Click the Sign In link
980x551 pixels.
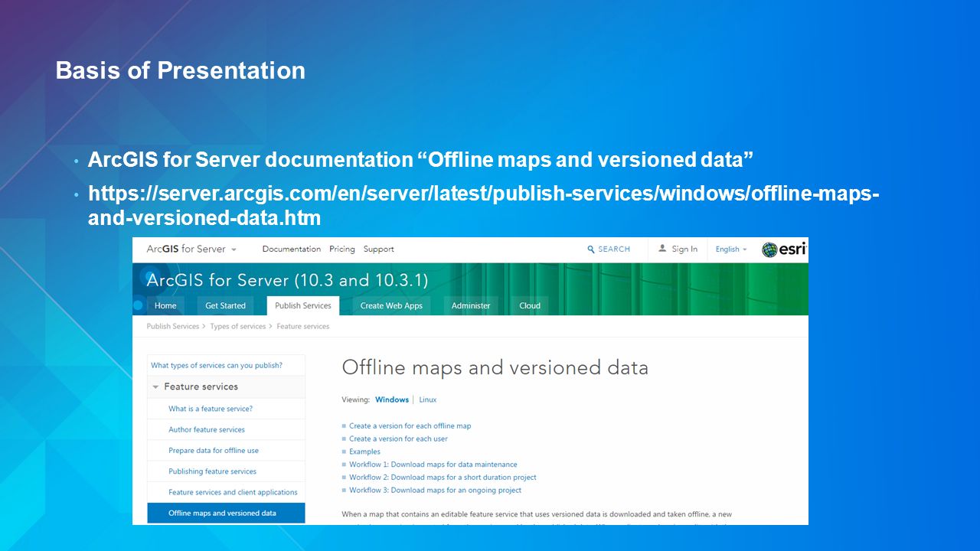click(684, 249)
